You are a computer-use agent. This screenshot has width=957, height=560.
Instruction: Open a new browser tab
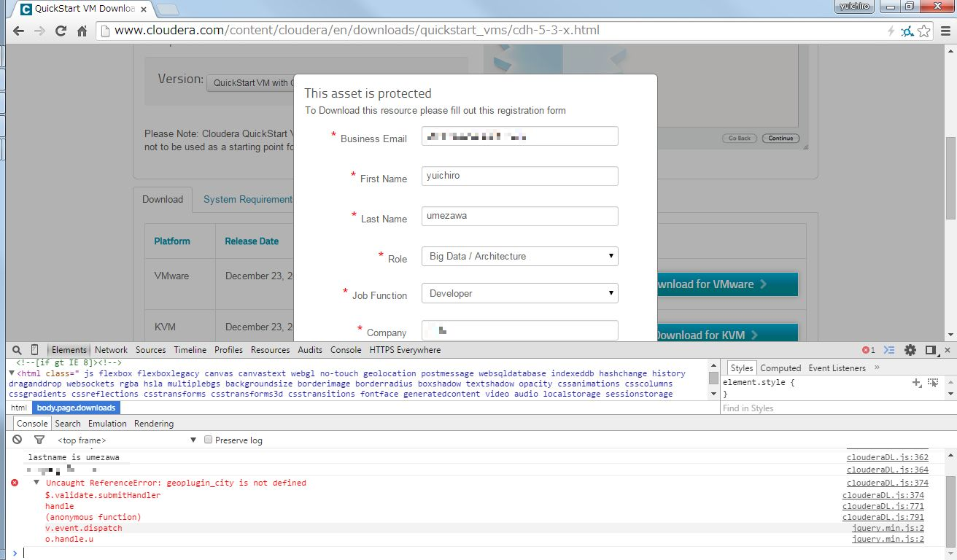tap(168, 9)
